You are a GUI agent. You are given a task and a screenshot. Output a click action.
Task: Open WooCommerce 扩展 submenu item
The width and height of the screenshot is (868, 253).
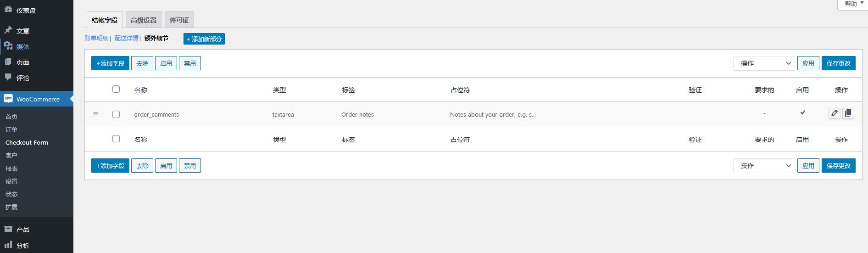click(x=11, y=207)
